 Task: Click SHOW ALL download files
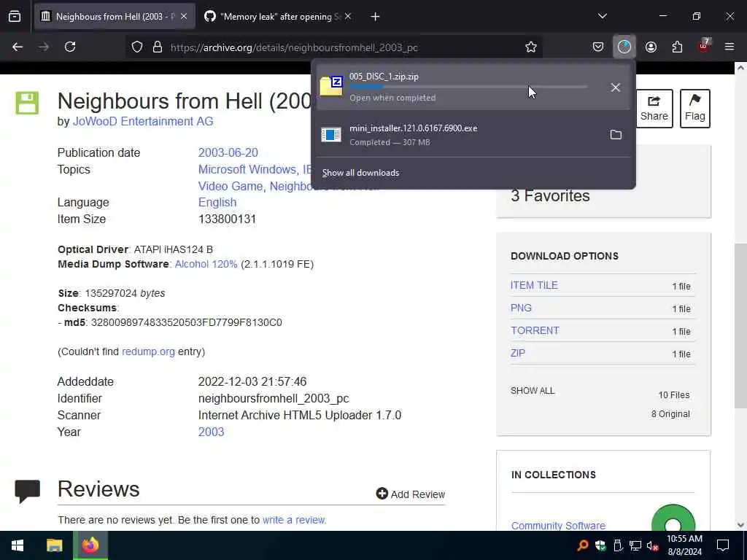[x=533, y=391]
